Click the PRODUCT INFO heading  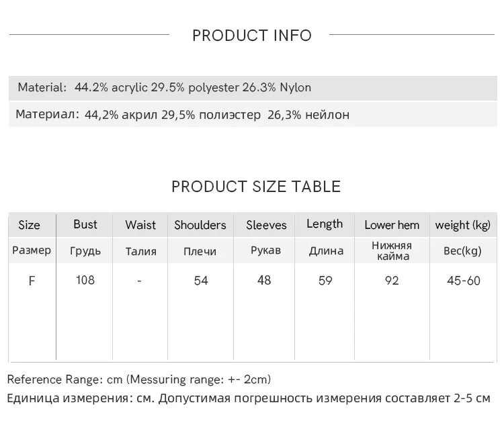click(252, 36)
